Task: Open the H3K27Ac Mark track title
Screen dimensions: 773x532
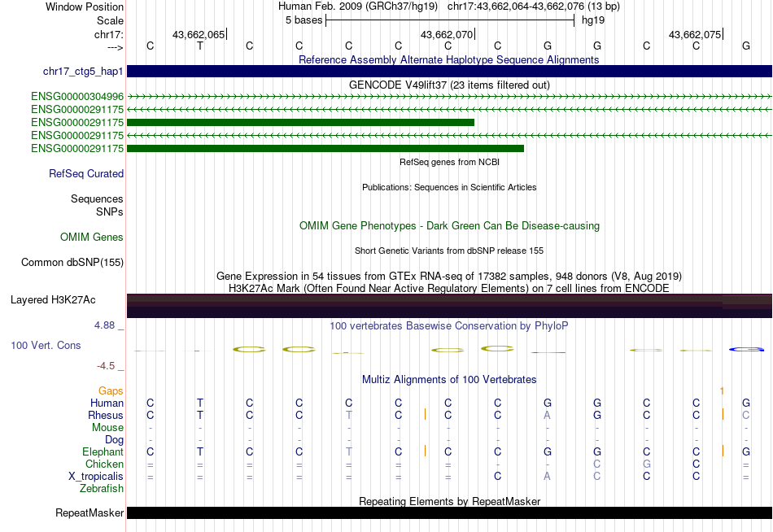Action: (x=449, y=288)
